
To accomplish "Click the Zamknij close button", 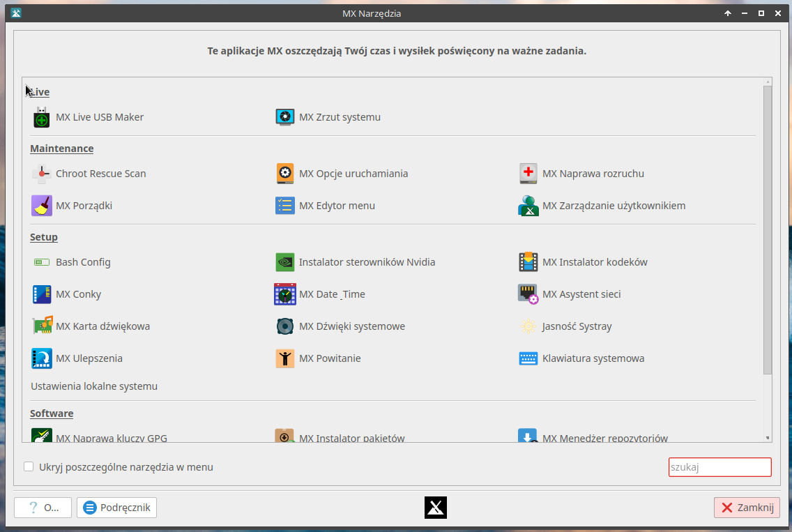I will click(x=747, y=507).
